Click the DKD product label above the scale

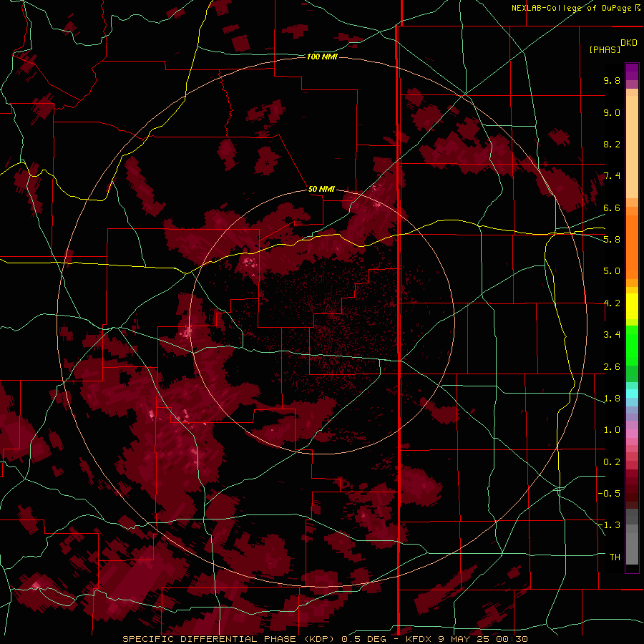pos(629,43)
